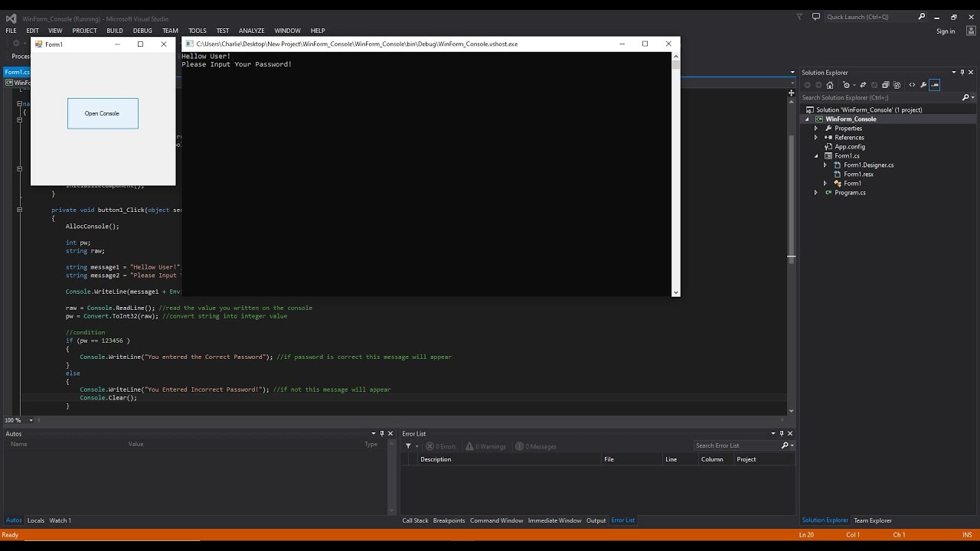
Task: Switch to the Locals tab
Action: point(36,520)
